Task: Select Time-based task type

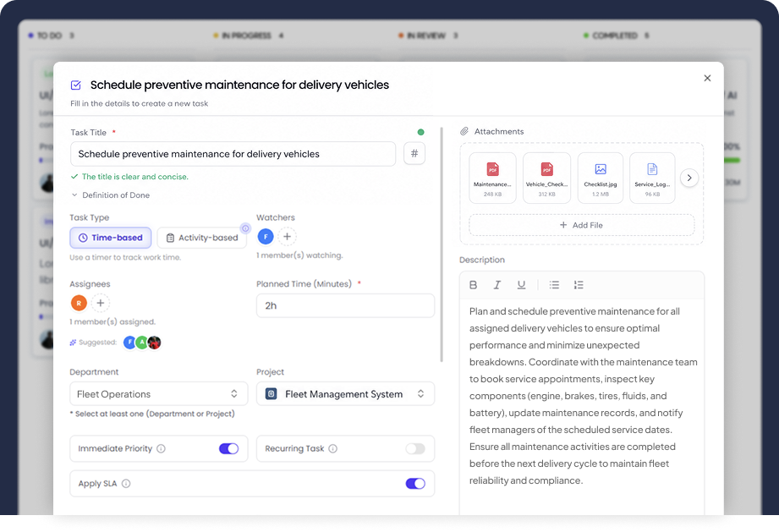Action: (111, 238)
